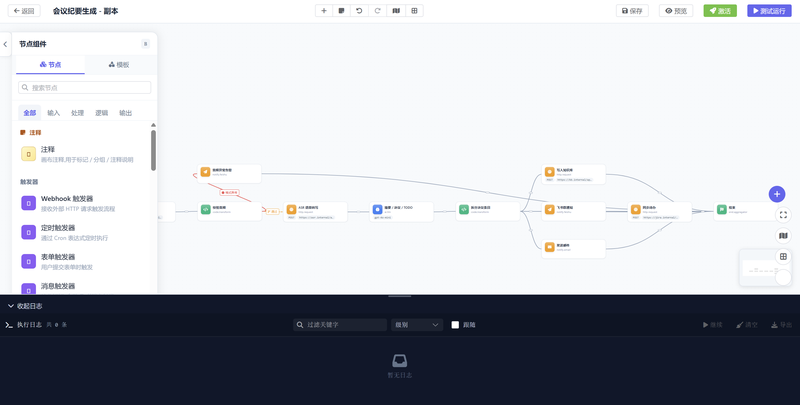
Task: Select the 写入知识库 HTTP node
Action: [573, 174]
